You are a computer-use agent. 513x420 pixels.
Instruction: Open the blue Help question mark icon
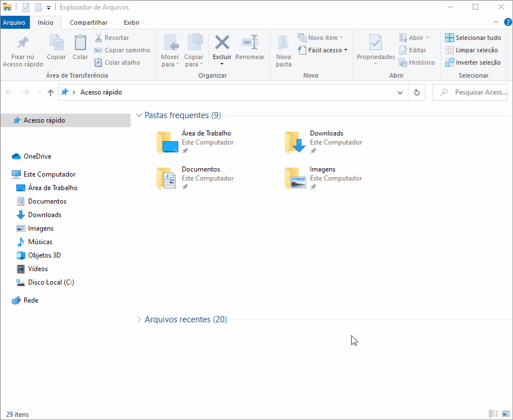(x=507, y=22)
